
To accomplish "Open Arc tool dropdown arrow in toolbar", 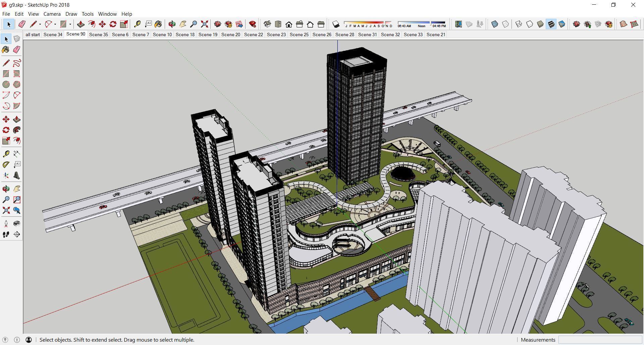I will tap(55, 24).
